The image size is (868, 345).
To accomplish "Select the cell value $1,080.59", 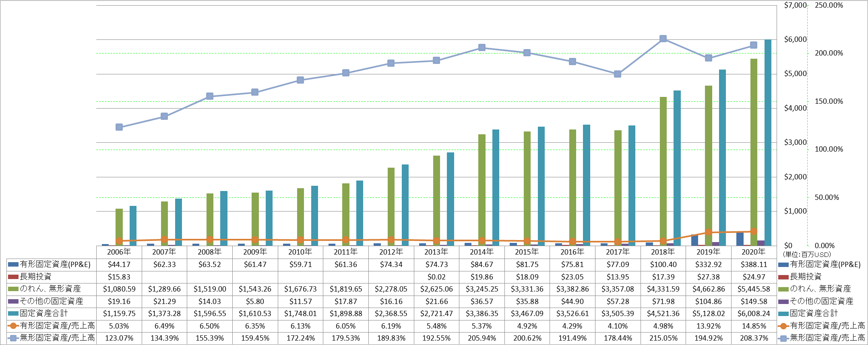I will pos(119,289).
